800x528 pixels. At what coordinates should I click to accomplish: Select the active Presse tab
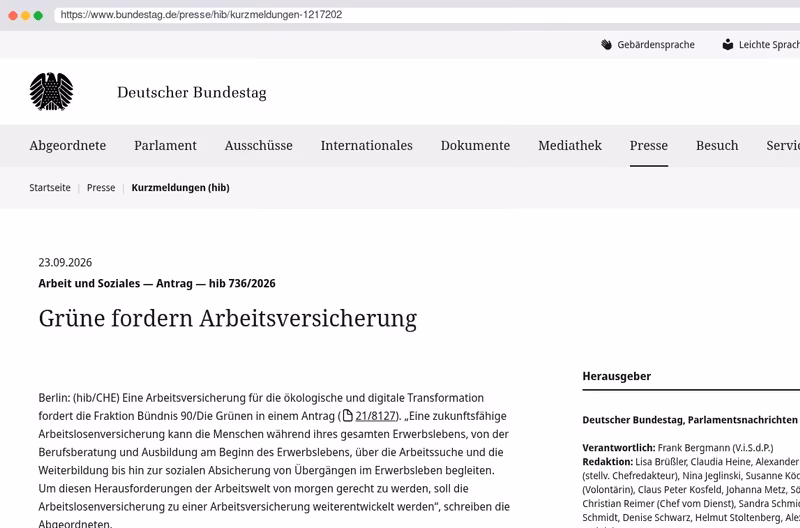649,145
